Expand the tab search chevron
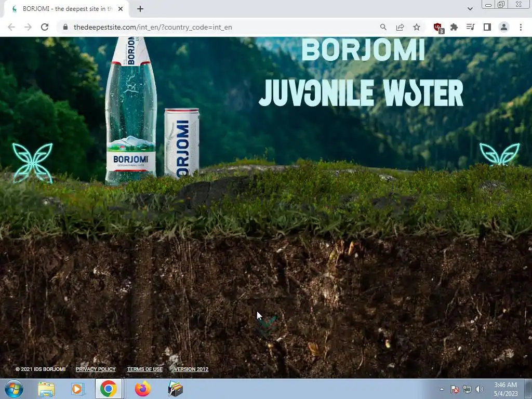 [x=470, y=9]
